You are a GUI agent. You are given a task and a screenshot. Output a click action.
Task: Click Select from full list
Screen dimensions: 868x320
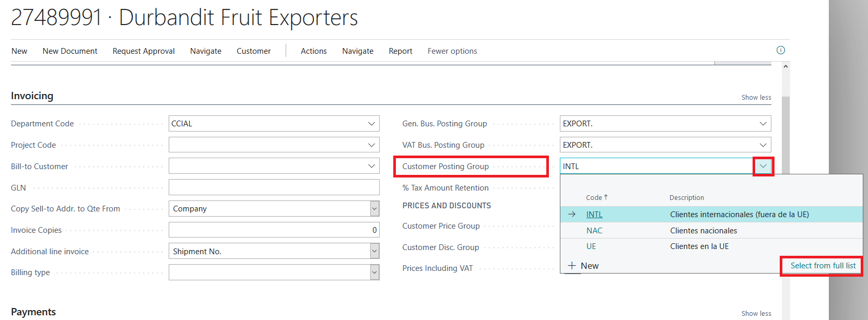[x=823, y=266]
